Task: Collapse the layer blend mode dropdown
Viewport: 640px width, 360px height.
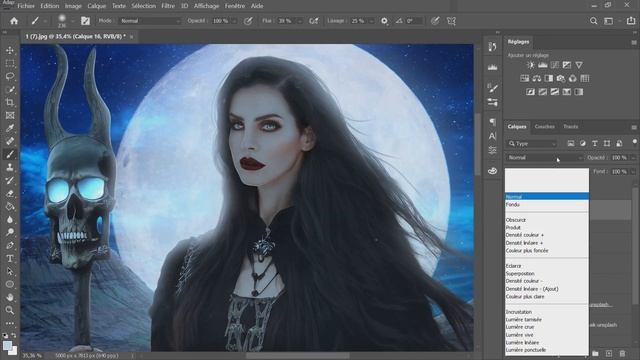Action: coord(544,158)
